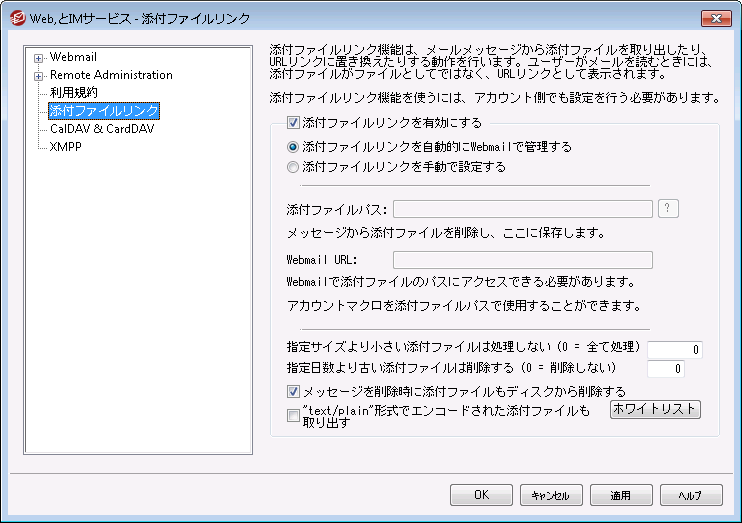This screenshot has width=742, height=523.
Task: Select 添付ファイルリンクを手動で設定する radio option
Action: point(293,167)
